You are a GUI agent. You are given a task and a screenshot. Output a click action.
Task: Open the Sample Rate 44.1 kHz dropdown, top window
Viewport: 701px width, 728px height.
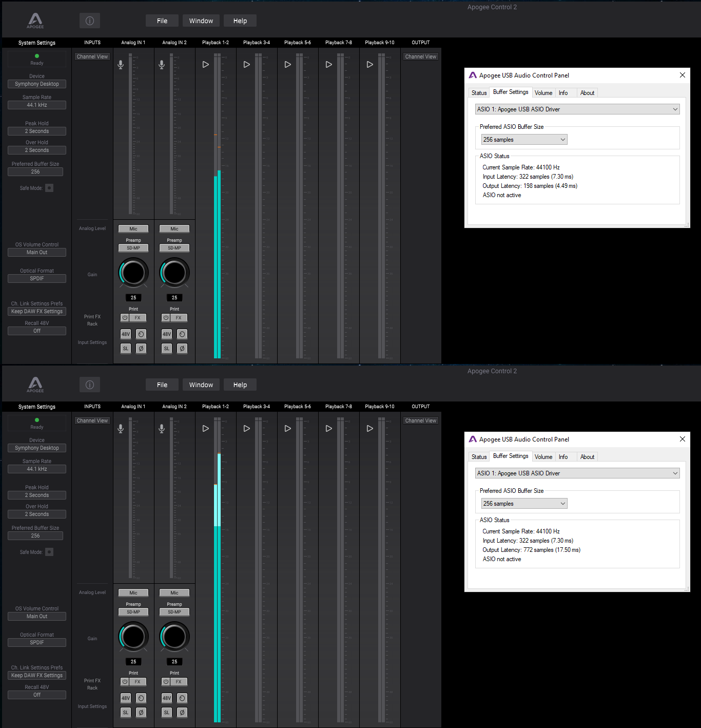click(x=37, y=105)
